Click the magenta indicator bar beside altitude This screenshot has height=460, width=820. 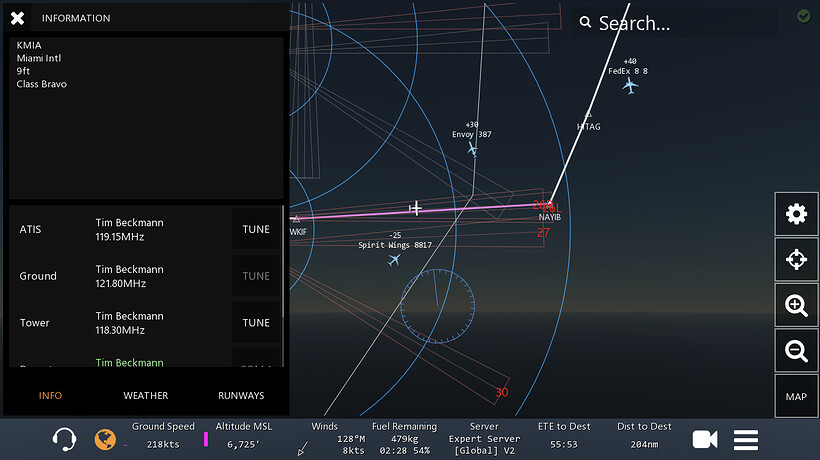(206, 439)
